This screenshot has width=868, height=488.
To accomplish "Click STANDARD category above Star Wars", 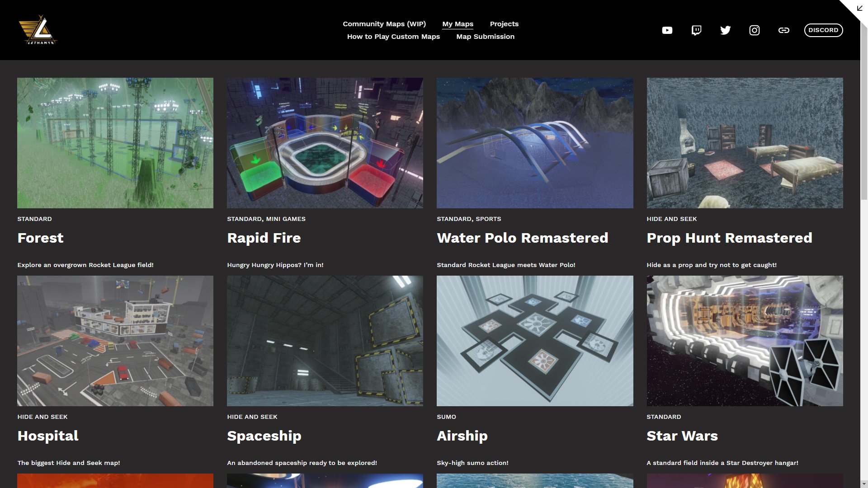I will [664, 417].
